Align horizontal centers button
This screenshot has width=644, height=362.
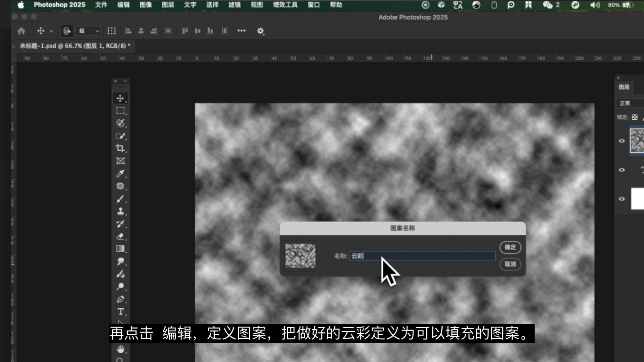[141, 31]
